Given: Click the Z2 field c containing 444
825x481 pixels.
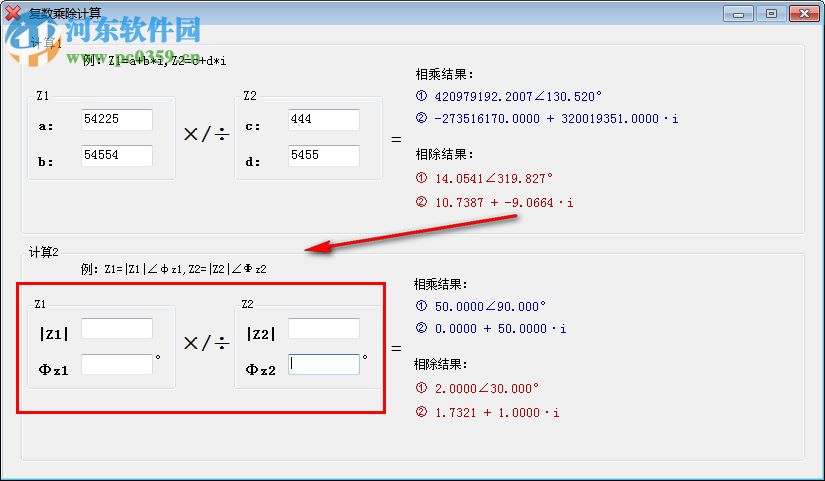Looking at the screenshot, I should (324, 119).
